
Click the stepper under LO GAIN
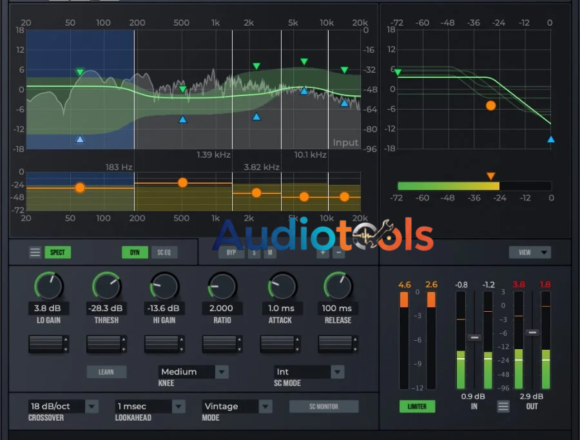click(x=48, y=344)
